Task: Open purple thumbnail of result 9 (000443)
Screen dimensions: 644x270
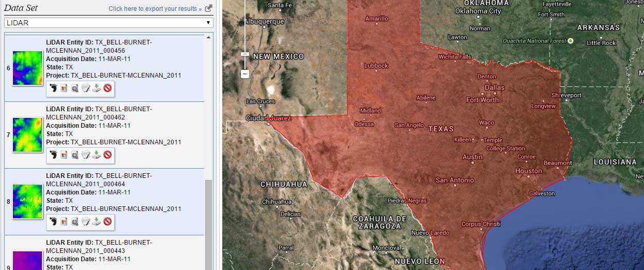Action: tap(27, 260)
